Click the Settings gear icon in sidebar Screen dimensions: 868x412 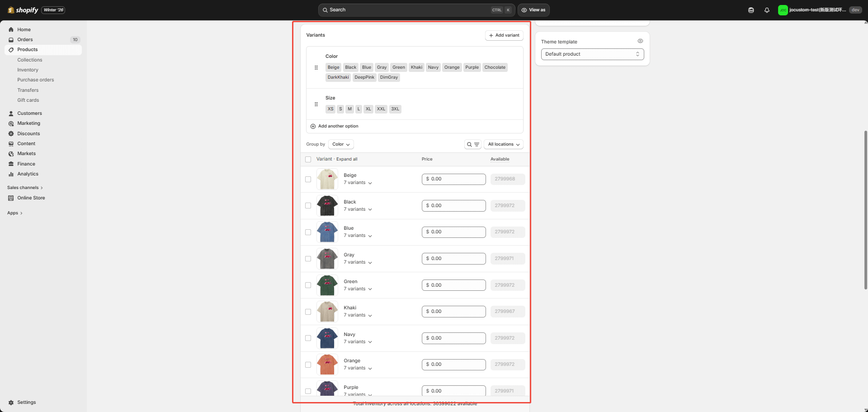(x=11, y=403)
